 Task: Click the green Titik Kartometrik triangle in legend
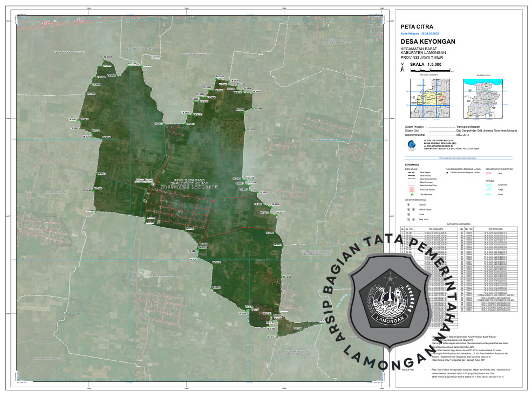click(x=413, y=194)
